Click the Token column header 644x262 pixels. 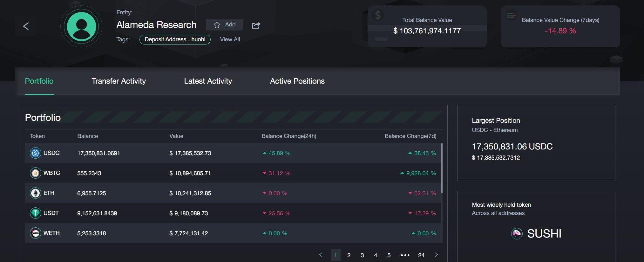[37, 136]
